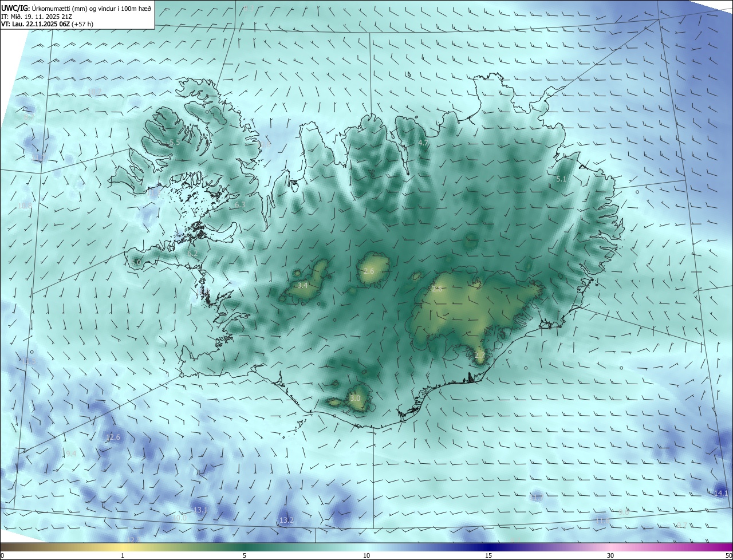Click the 0 tick on the color scale
The height and width of the screenshot is (560, 733).
(x=2, y=555)
